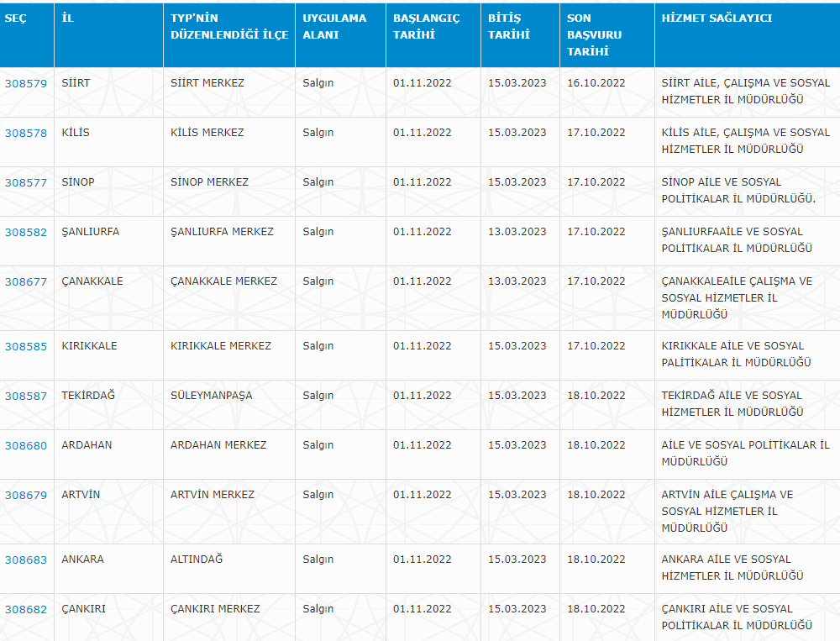840x641 pixels.
Task: Click the TYP'NİN DÜZENLENDİĞİ İLÇE header
Action: point(229,35)
